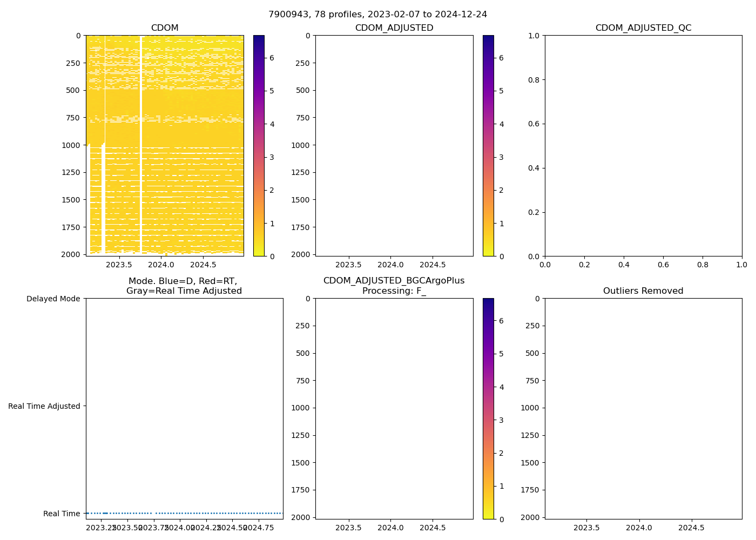
Task: Click inside the empty Outliers Removed plot
Action: pyautogui.click(x=643, y=409)
